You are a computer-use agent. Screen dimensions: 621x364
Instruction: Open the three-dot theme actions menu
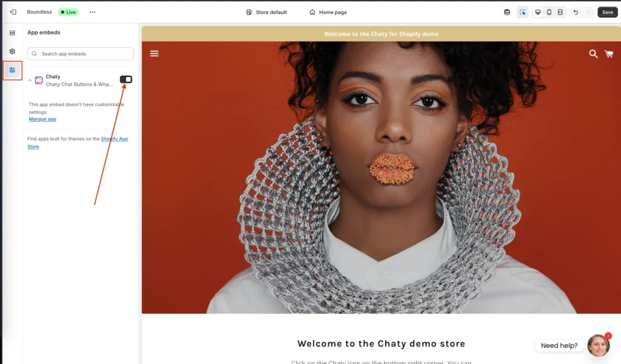click(x=92, y=12)
